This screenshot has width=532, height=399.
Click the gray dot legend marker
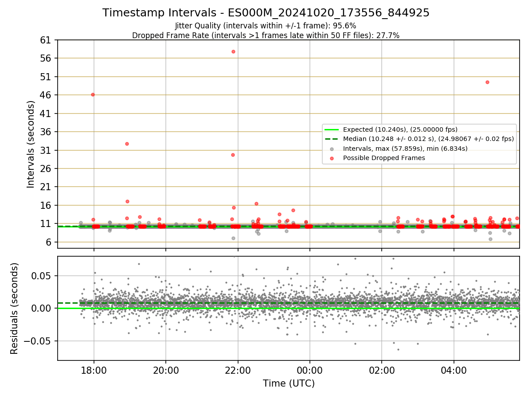(x=332, y=149)
